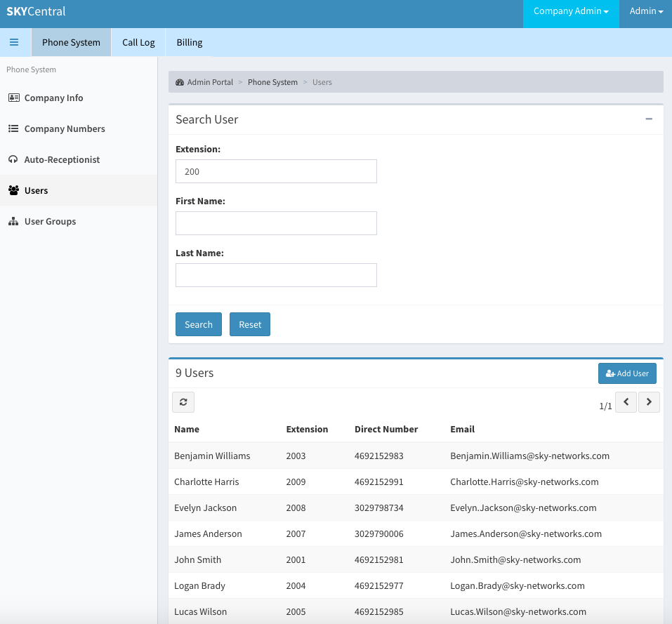Click James.Anderson@sky-networks.com email
Screen dimensions: 672x624
click(526, 533)
